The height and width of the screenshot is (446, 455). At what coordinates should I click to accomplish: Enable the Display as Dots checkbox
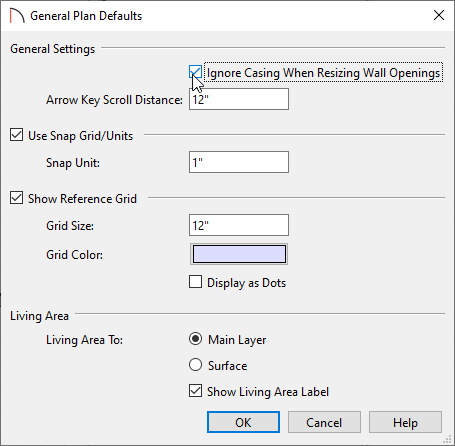pyautogui.click(x=195, y=282)
